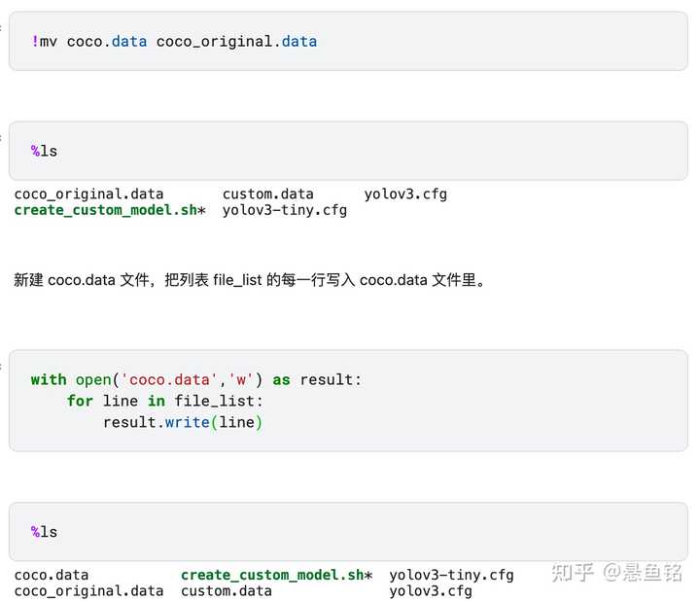Click yolov3-tiny.cfg in the upper ls output
The width and height of the screenshot is (700, 601).
(284, 210)
